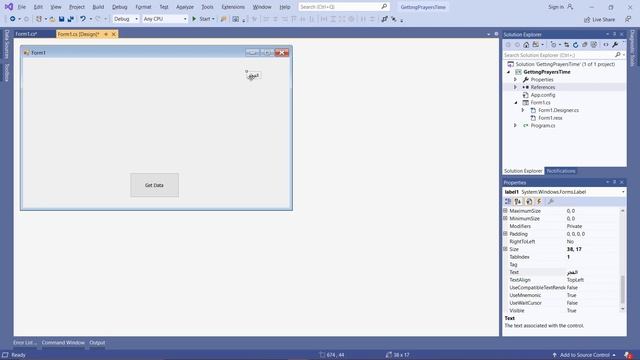Click the Visual Studio logo icon
The image size is (640, 360).
(x=9, y=7)
